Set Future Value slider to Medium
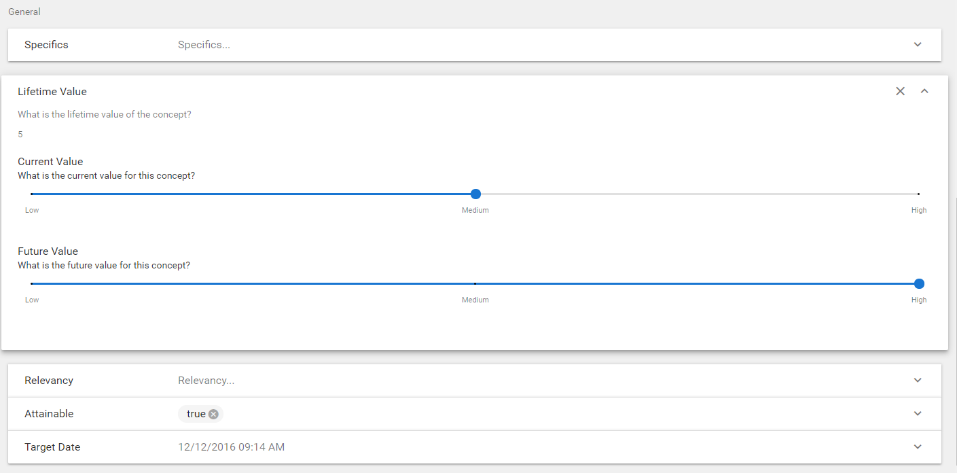The image size is (957, 473). (475, 284)
